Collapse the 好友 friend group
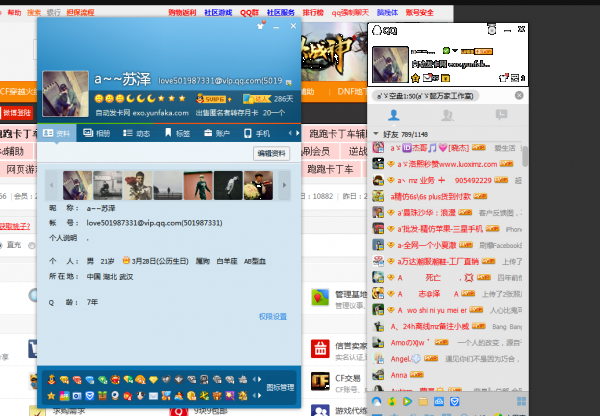600x416 pixels. [376, 134]
